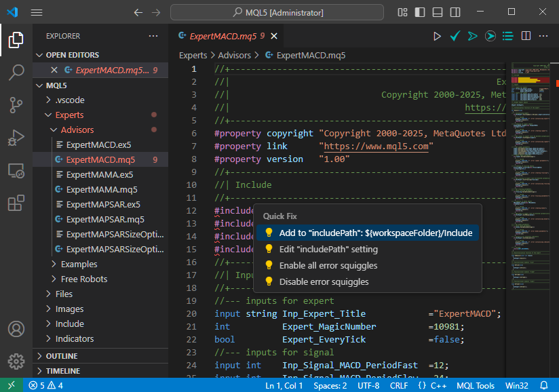Open Explorer Views and More Actions ellipsis
559x392 pixels.
click(x=153, y=36)
